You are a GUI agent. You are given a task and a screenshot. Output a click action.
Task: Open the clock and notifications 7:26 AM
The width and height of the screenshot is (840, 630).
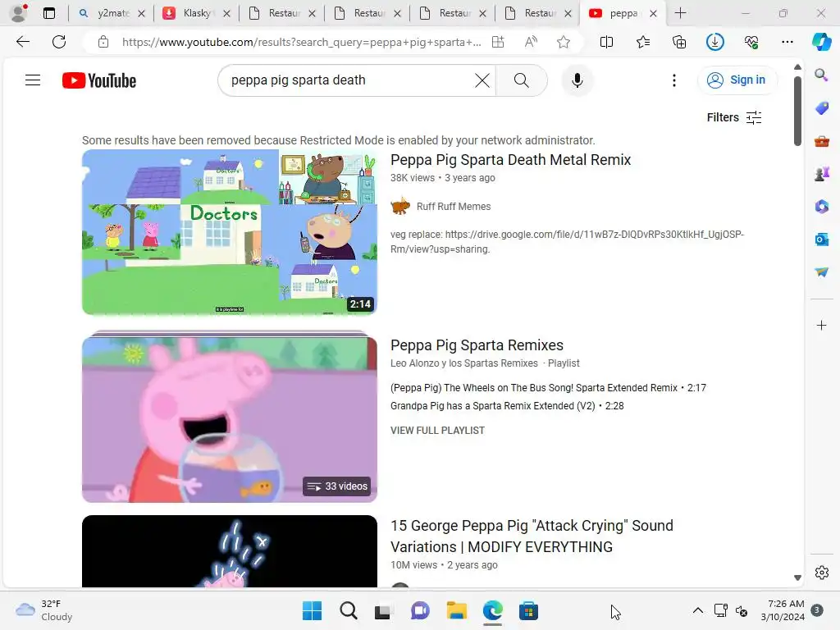tap(783, 610)
